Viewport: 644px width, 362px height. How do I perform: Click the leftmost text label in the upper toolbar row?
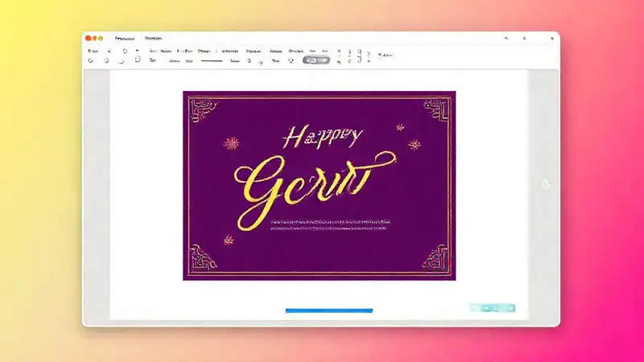click(x=90, y=50)
